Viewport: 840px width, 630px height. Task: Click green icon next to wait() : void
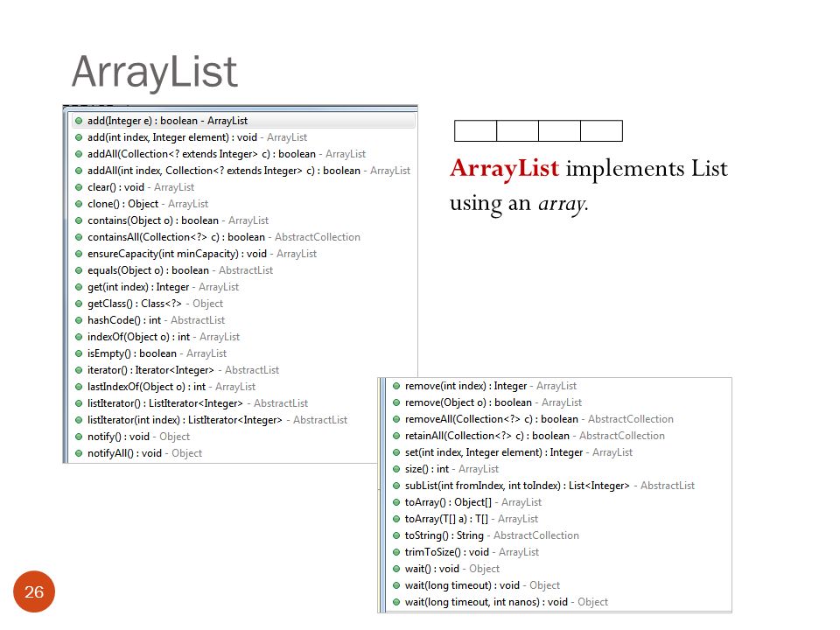coord(396,569)
